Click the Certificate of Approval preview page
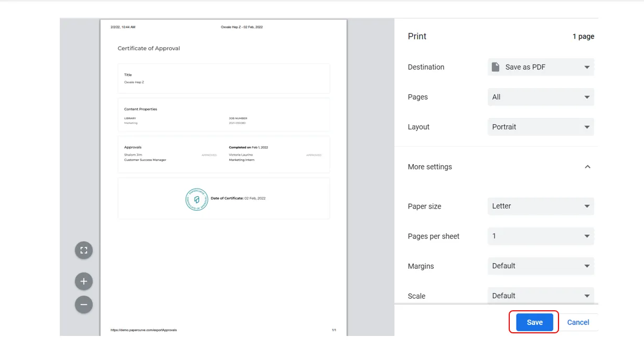The width and height of the screenshot is (644, 348). pyautogui.click(x=223, y=178)
